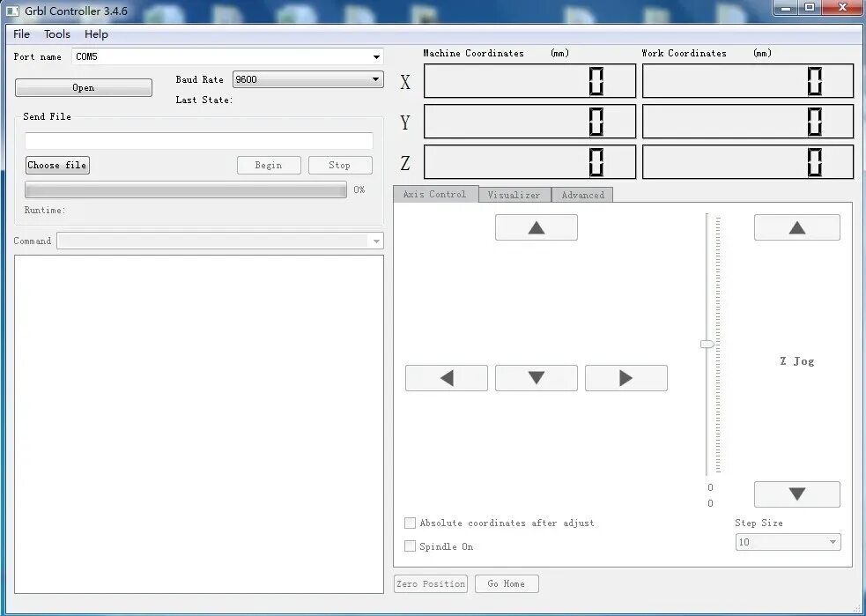The width and height of the screenshot is (866, 616).
Task: Open the Tools menu
Action: tap(57, 34)
